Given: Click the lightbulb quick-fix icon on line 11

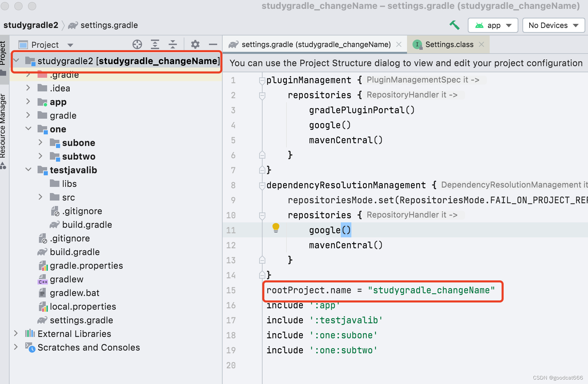Looking at the screenshot, I should coord(276,228).
